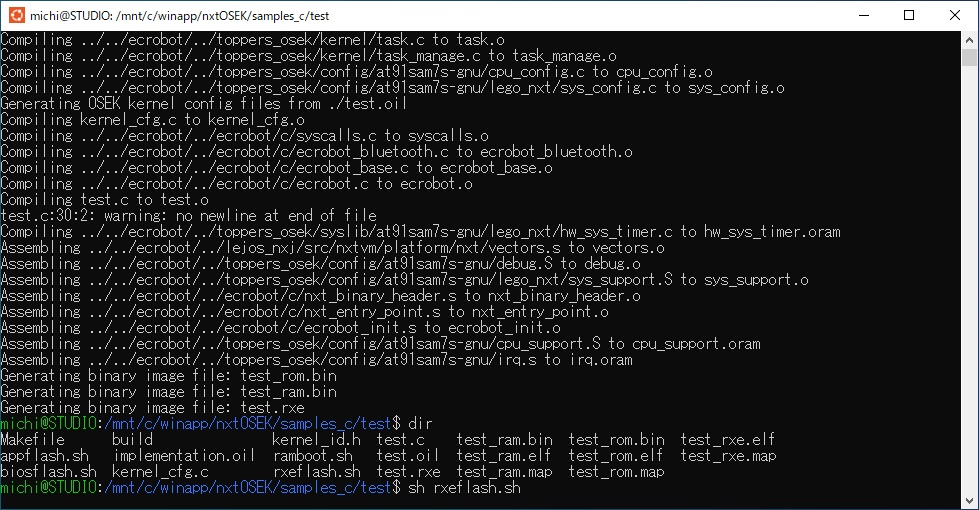Click the vertical scrollbar track below thumb
Screen dimensions: 979x510
[x=969, y=281]
